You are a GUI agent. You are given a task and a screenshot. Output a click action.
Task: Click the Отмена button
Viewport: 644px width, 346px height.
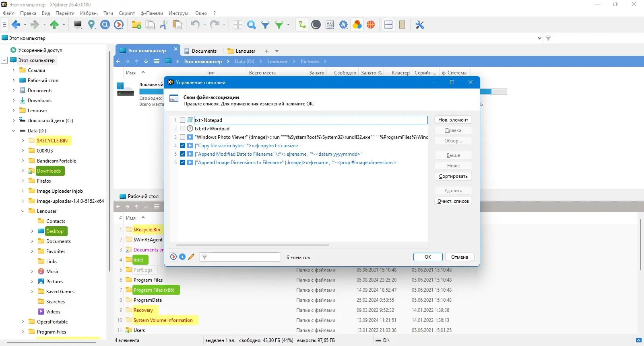[x=460, y=257]
